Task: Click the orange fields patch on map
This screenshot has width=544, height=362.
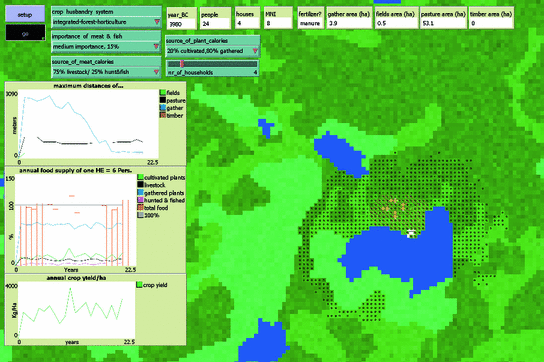Action: pyautogui.click(x=394, y=209)
